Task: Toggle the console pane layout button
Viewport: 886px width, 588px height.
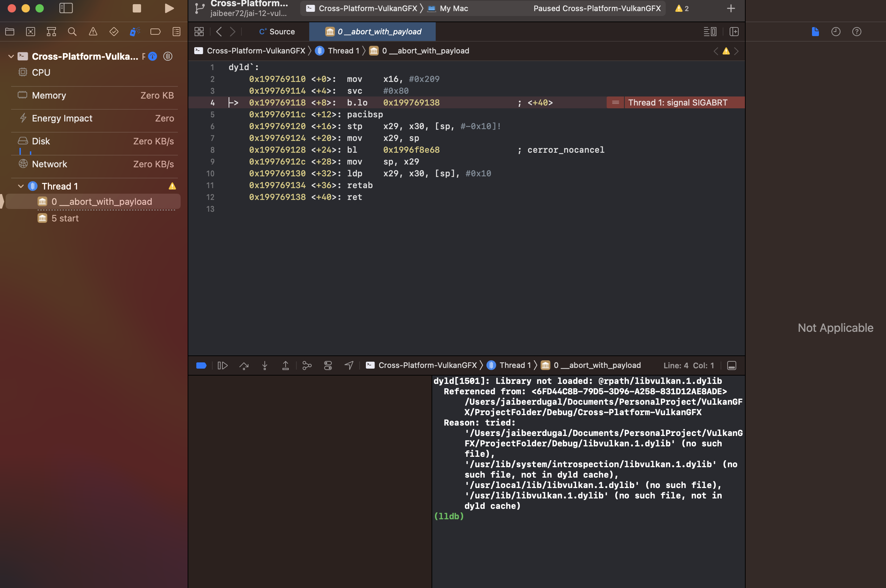Action: (x=731, y=365)
